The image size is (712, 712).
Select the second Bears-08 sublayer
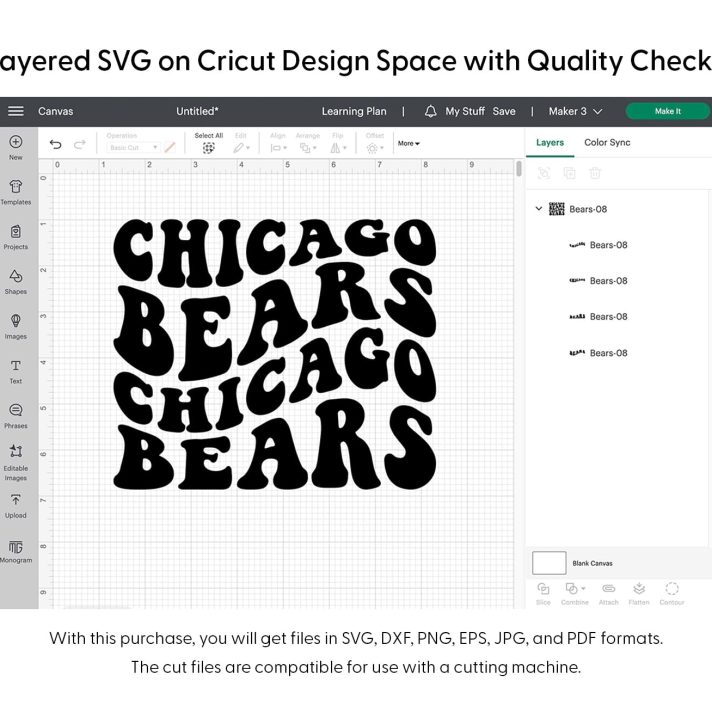coord(598,281)
